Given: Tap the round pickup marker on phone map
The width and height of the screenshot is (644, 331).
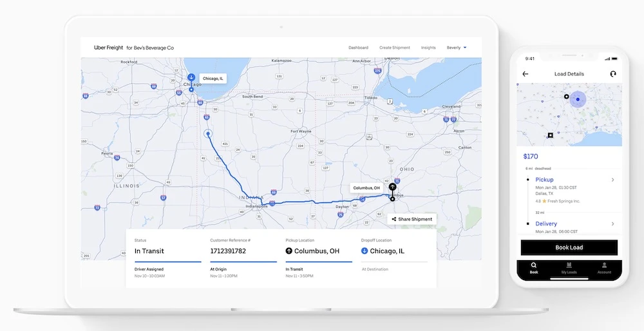Looking at the screenshot, I should click(566, 97).
